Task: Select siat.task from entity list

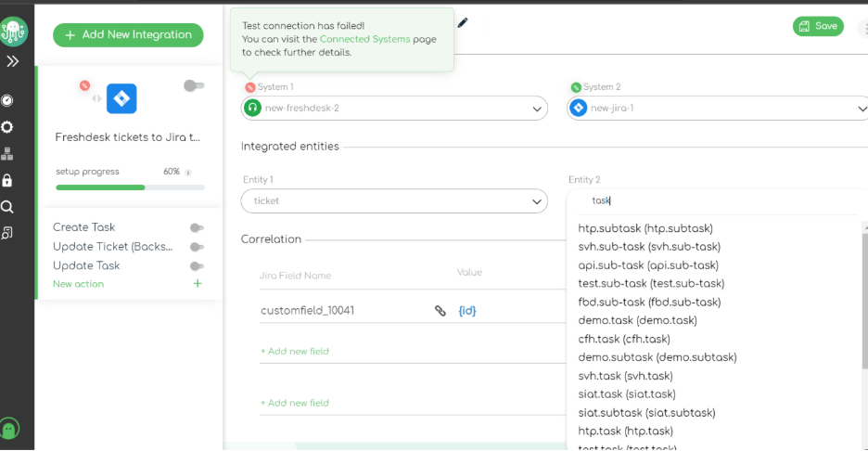Action: coord(627,394)
